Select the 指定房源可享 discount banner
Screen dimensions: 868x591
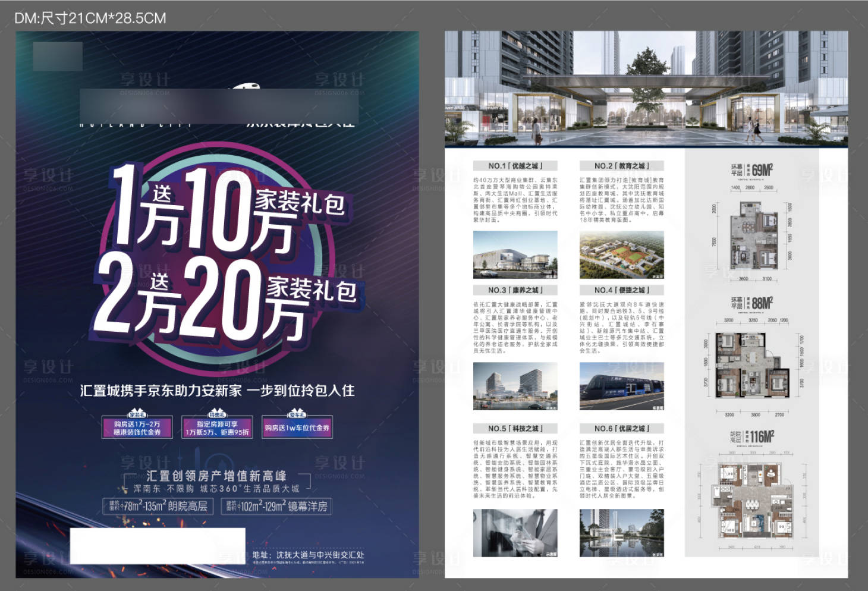(217, 428)
